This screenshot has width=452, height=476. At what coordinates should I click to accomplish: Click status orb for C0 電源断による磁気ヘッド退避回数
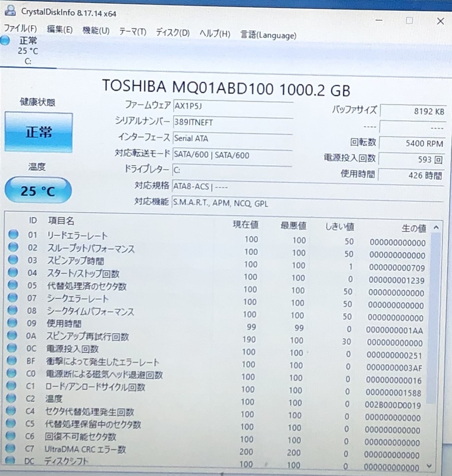coord(11,372)
